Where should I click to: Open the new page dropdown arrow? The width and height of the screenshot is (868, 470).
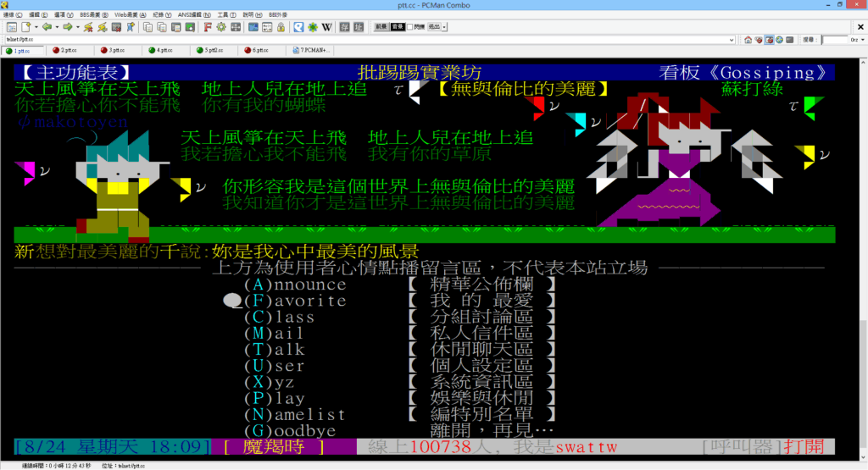[36, 27]
